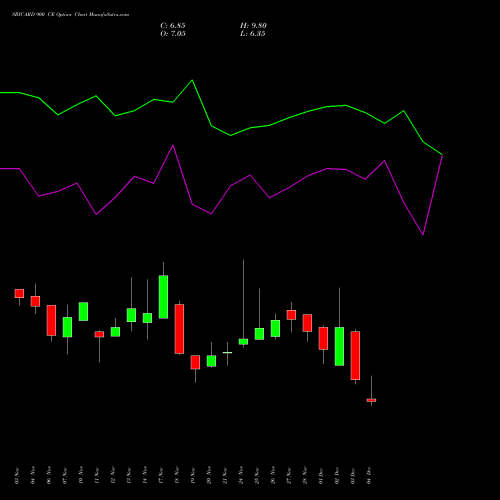The width and height of the screenshot is (500, 500).
Task: Click the highest peak of the green line
Action: [x=192, y=80]
